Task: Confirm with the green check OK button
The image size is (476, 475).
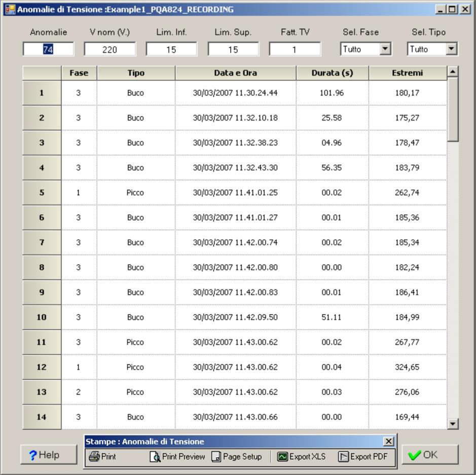Action: 429,455
